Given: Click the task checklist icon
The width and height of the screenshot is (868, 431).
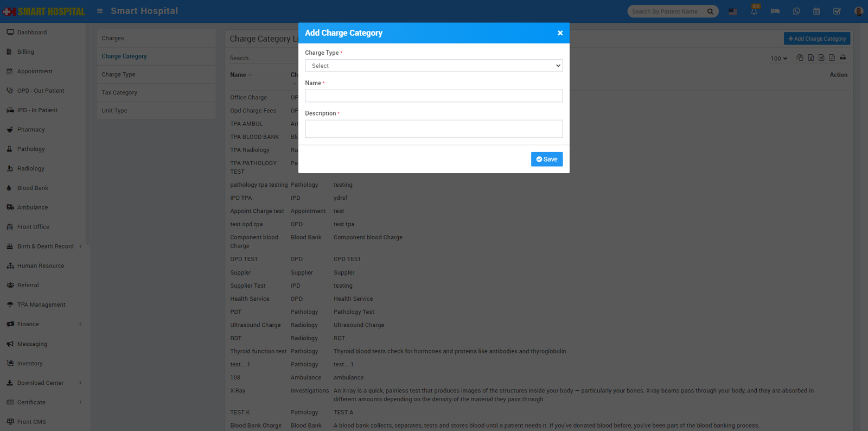Looking at the screenshot, I should click(837, 11).
